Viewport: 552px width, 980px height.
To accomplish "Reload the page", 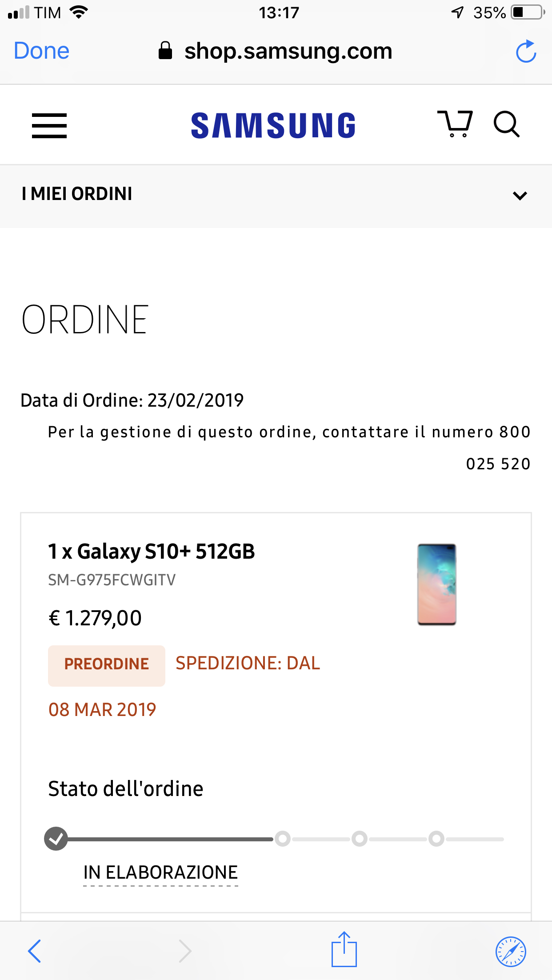I will click(x=526, y=52).
